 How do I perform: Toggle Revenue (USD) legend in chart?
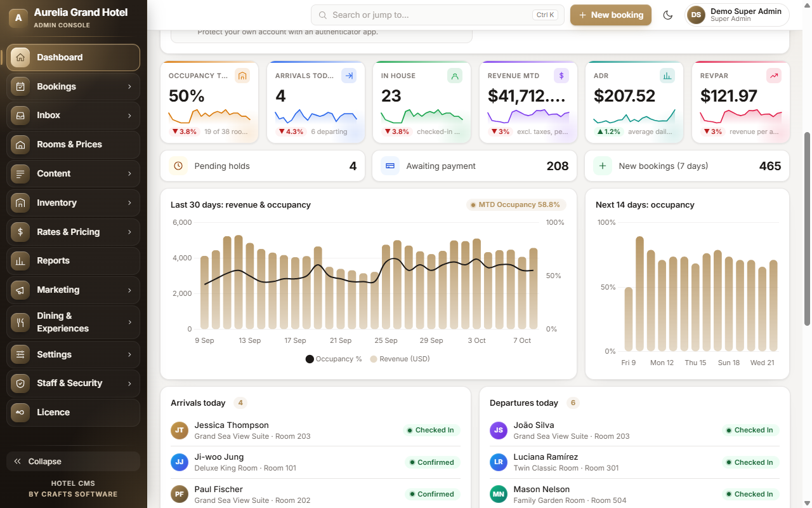(x=400, y=359)
